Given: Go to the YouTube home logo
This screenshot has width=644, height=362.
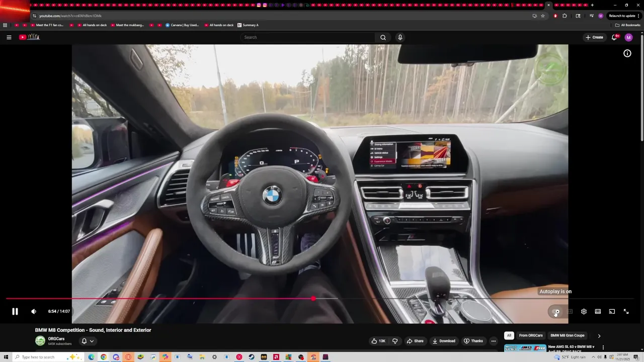Looking at the screenshot, I should [29, 37].
